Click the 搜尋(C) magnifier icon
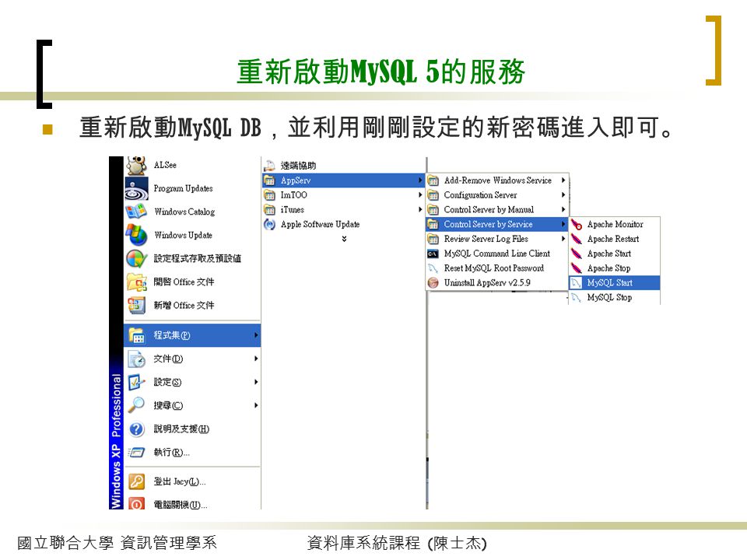This screenshot has height=560, width=747. coord(137,405)
